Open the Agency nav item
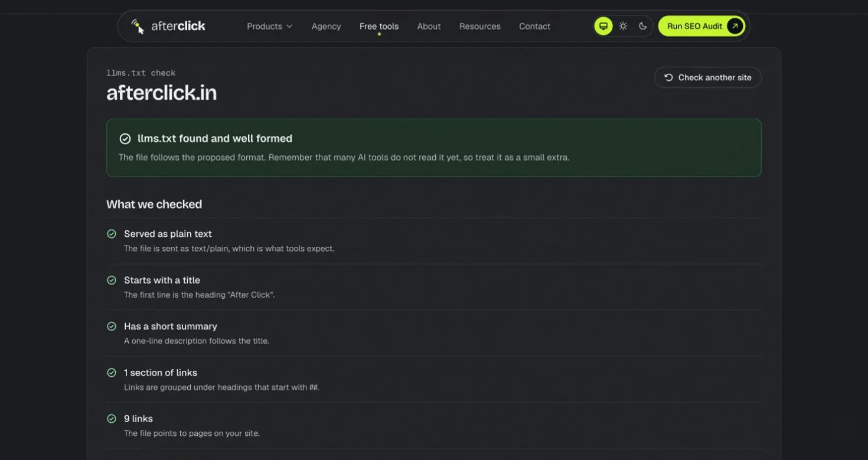 tap(326, 26)
